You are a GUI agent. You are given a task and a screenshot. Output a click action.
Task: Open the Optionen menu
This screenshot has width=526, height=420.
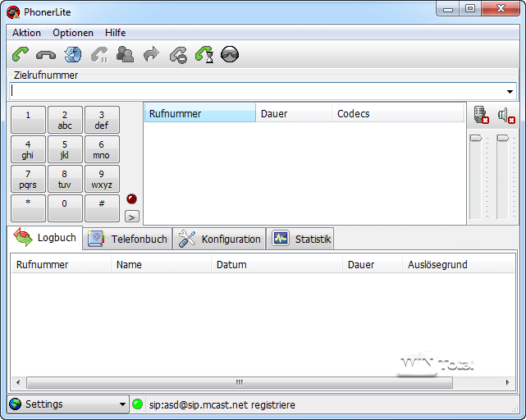coord(73,33)
